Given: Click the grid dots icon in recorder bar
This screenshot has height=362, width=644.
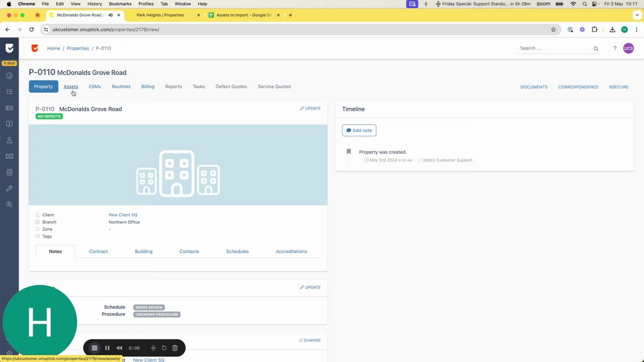Looking at the screenshot, I should click(153, 348).
